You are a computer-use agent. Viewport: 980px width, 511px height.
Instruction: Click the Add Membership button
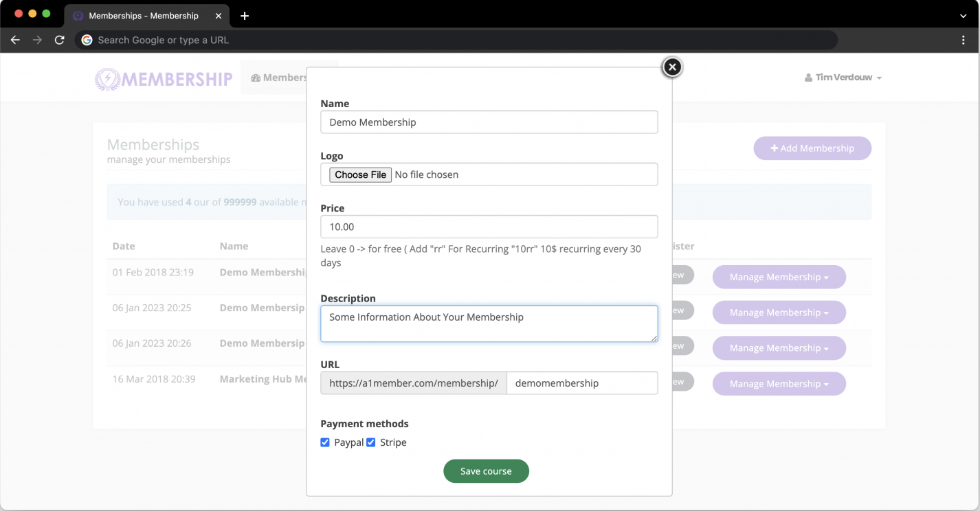click(x=812, y=148)
